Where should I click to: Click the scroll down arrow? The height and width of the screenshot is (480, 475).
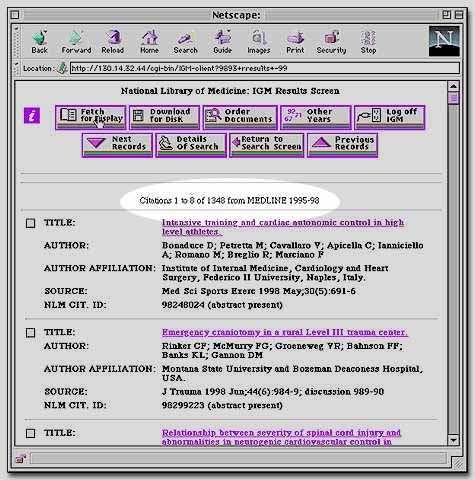click(x=453, y=440)
